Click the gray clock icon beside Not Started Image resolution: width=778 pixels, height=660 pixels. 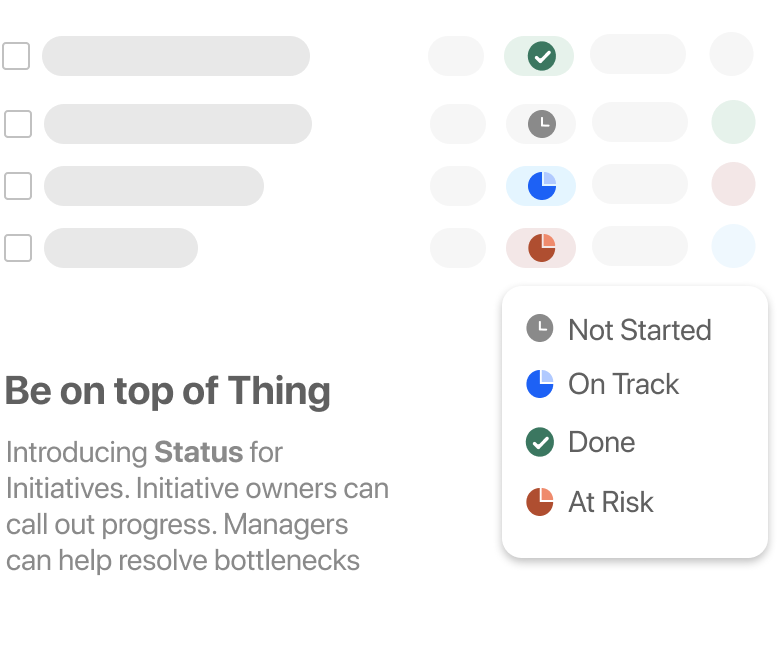540,328
